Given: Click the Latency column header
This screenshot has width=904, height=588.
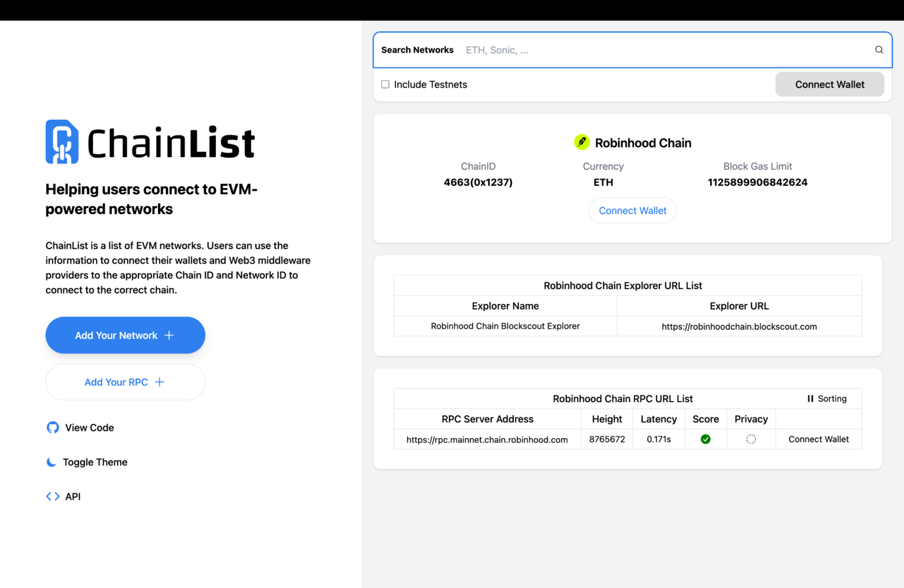Looking at the screenshot, I should 659,419.
